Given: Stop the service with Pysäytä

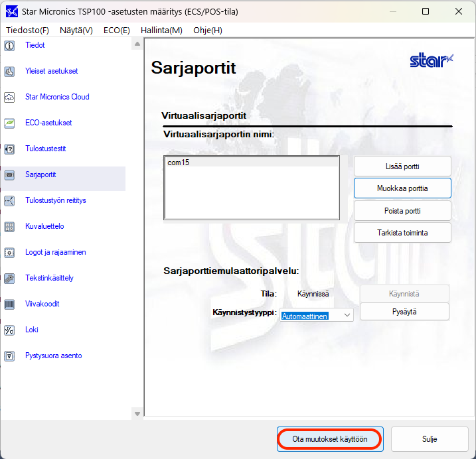Looking at the screenshot, I should tap(404, 312).
